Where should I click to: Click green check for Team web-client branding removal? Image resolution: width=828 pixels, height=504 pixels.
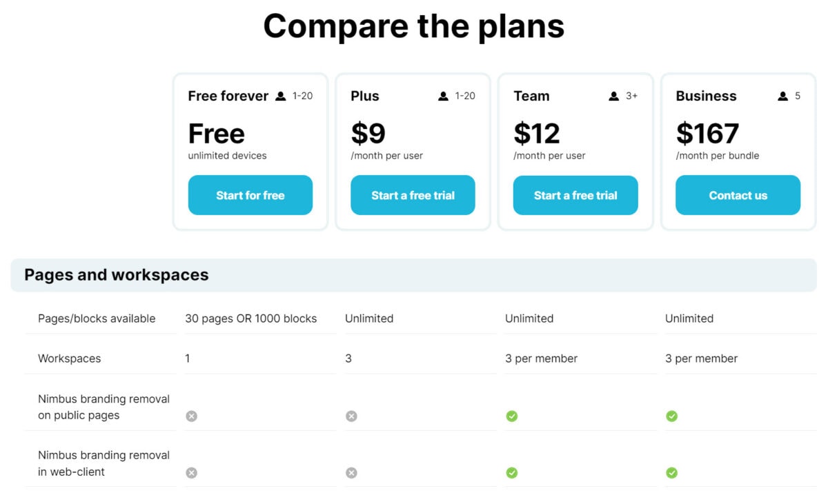pos(511,473)
